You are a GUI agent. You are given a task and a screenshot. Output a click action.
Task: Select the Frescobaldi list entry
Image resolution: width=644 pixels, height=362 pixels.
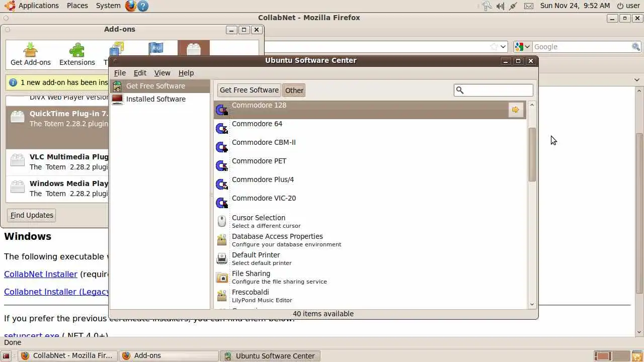click(370, 296)
